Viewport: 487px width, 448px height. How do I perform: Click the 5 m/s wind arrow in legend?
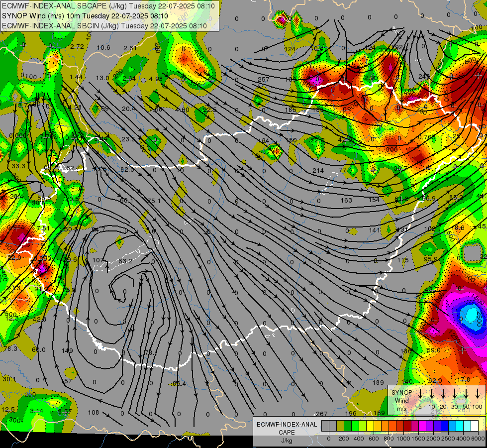pyautogui.click(x=420, y=393)
